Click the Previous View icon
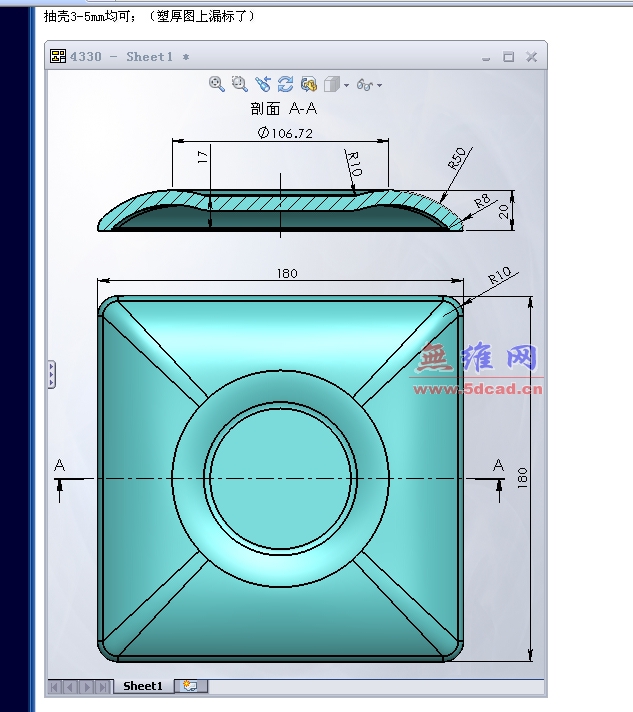633x712 pixels. point(262,84)
